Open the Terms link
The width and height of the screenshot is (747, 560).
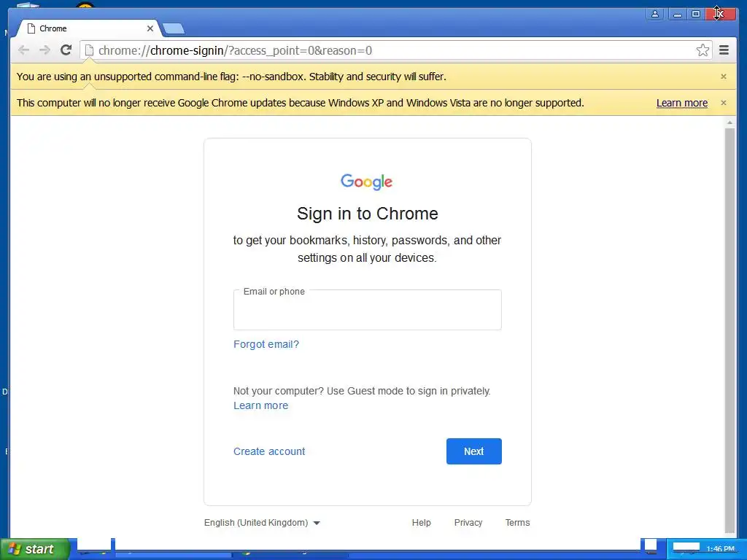point(517,523)
